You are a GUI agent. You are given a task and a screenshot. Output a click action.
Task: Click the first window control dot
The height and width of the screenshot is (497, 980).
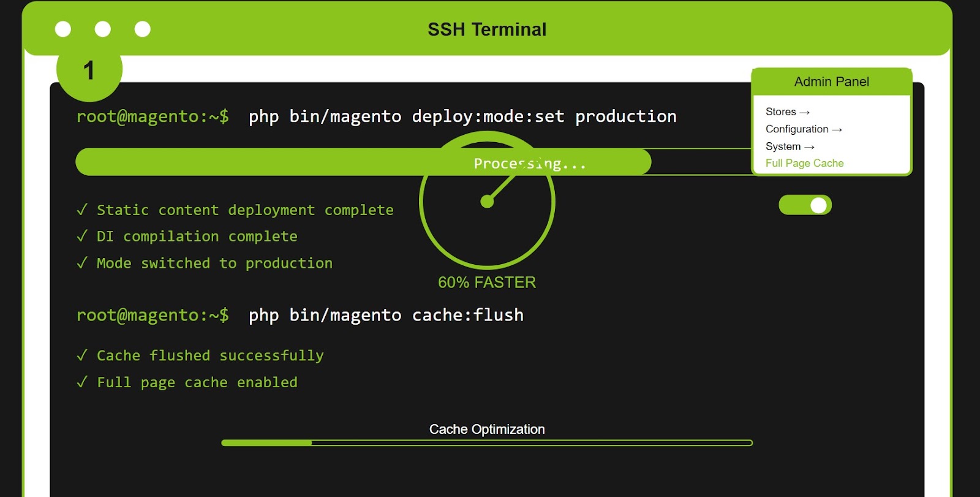[x=63, y=29]
